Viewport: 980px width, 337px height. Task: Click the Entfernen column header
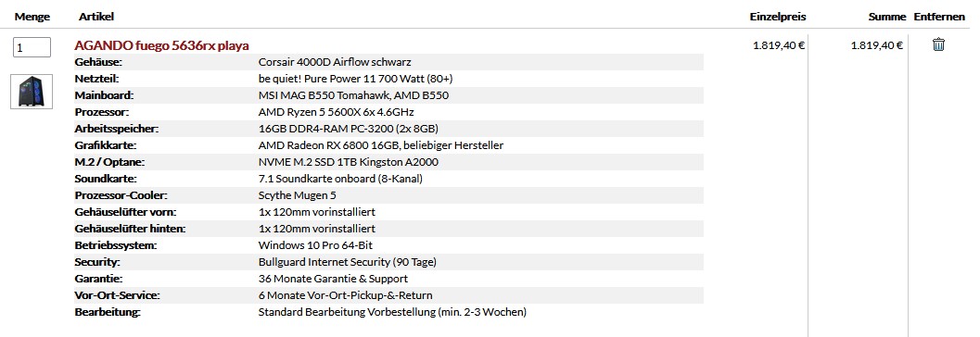939,17
